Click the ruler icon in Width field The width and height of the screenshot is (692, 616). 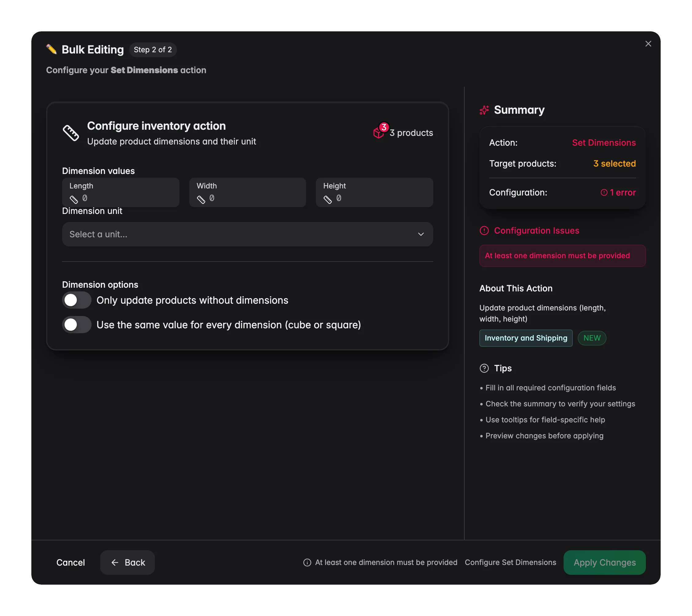click(201, 199)
